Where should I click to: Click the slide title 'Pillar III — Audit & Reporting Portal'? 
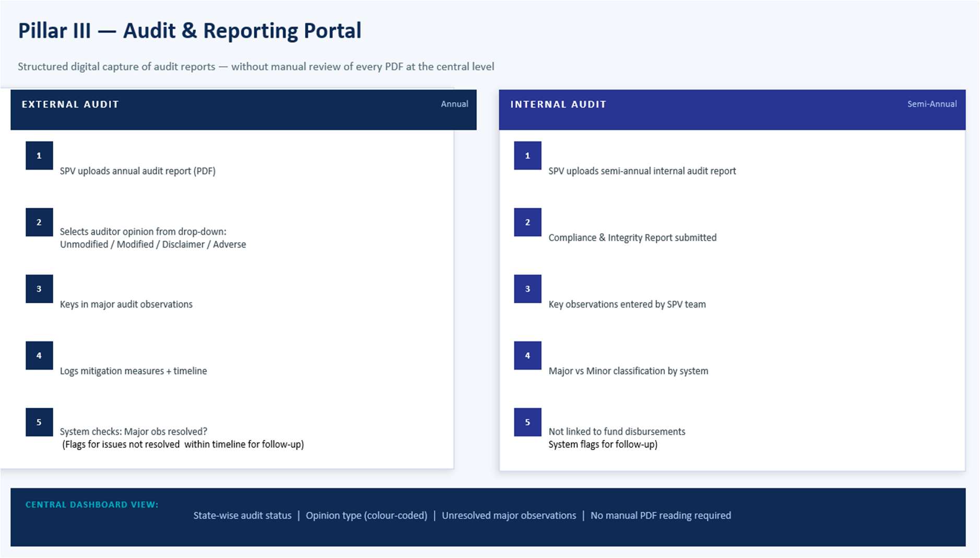[x=190, y=31]
